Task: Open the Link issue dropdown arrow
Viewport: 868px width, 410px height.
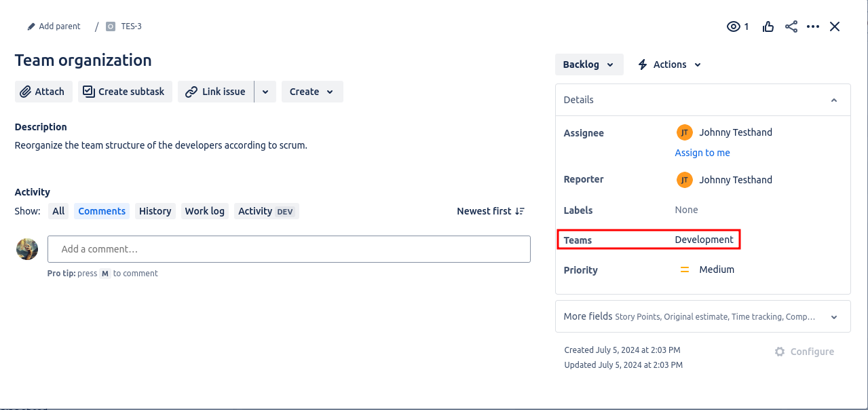Action: 265,92
